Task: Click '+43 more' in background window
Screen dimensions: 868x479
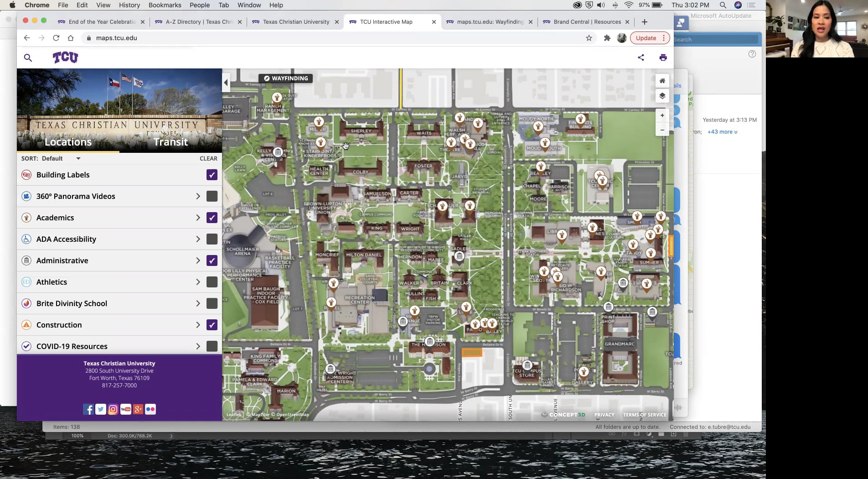Action: (x=722, y=132)
